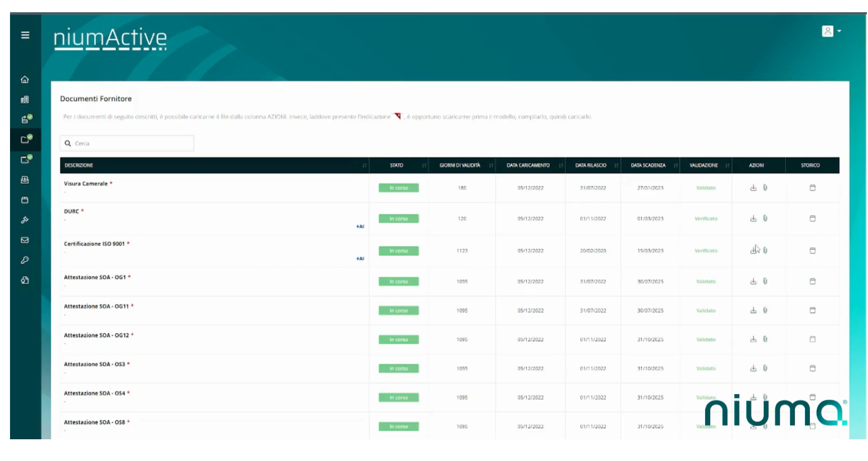This screenshot has height=461, width=868.
Task: Click the user profile avatar icon
Action: (827, 31)
